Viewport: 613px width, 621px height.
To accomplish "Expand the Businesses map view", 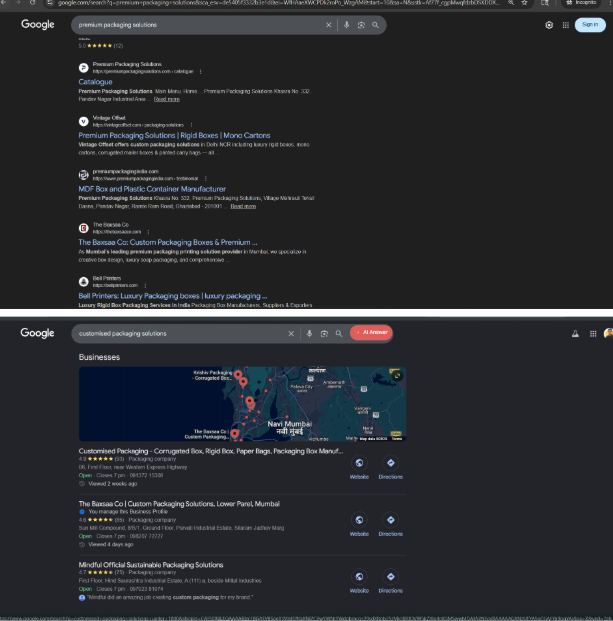I will coord(397,375).
